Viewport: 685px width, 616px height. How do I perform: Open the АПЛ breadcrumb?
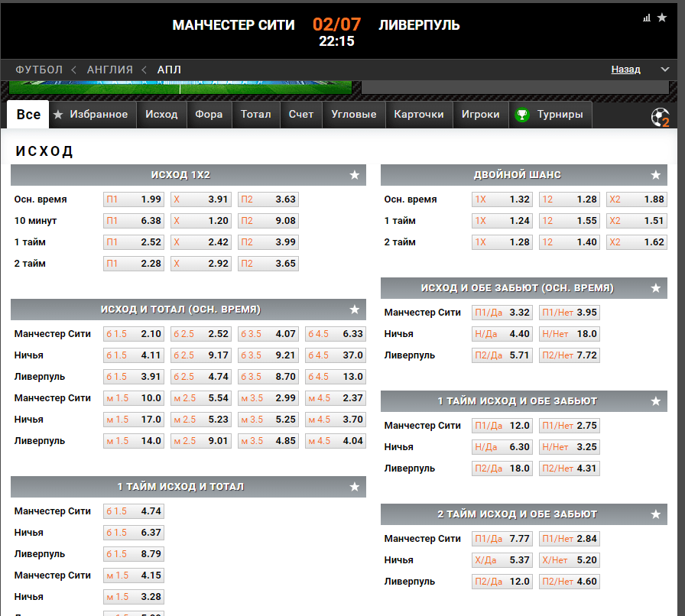coord(169,70)
